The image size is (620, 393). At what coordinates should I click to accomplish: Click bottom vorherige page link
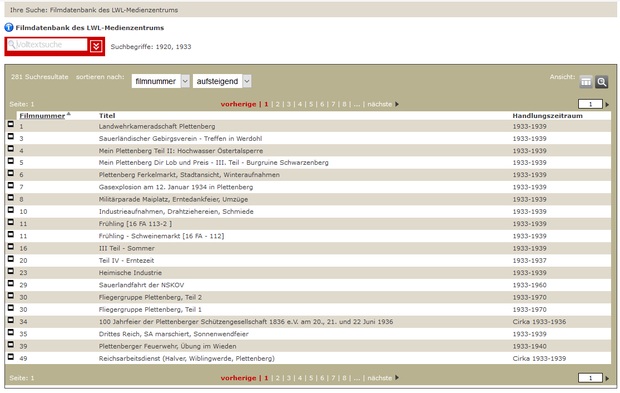238,378
